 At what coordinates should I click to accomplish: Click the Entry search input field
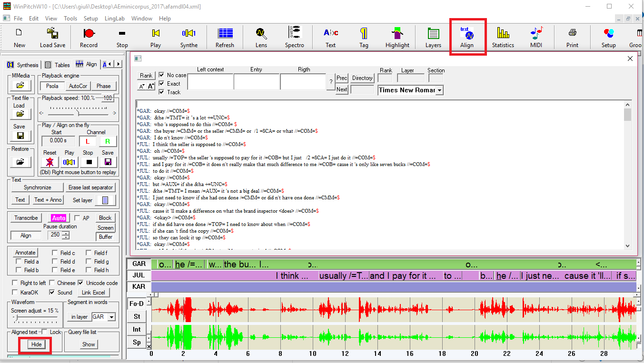click(256, 82)
